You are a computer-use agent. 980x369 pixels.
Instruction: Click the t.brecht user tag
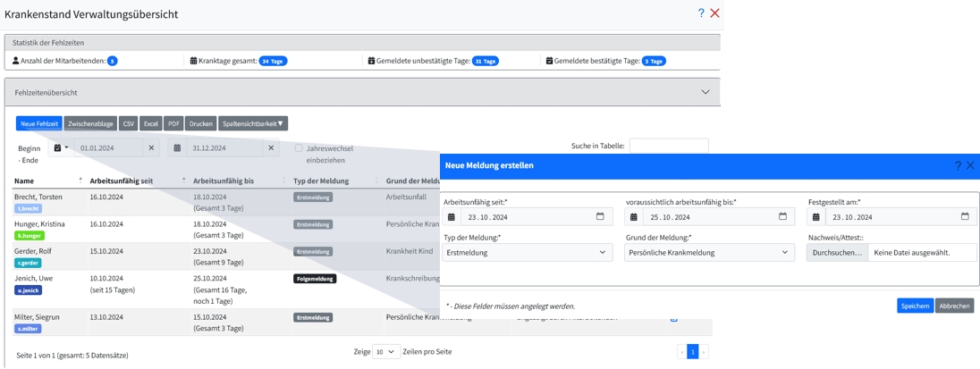click(x=30, y=208)
